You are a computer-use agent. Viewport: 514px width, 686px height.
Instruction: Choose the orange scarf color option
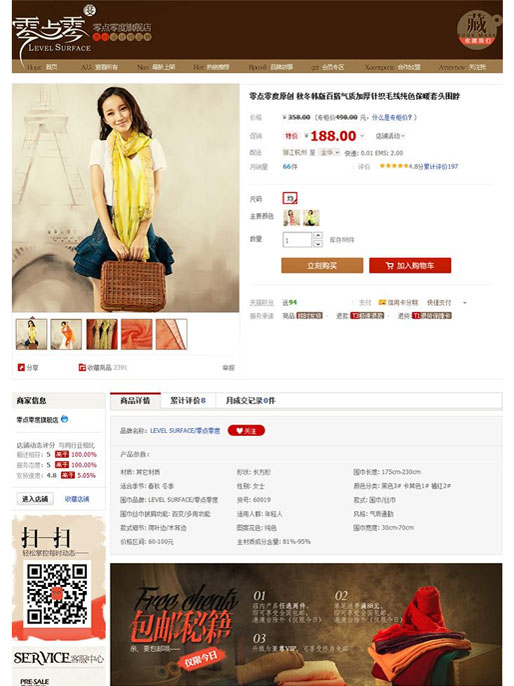(x=291, y=217)
